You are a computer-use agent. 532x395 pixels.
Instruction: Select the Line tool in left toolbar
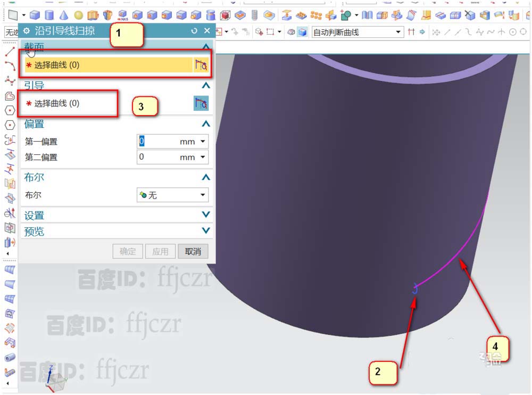pyautogui.click(x=10, y=52)
